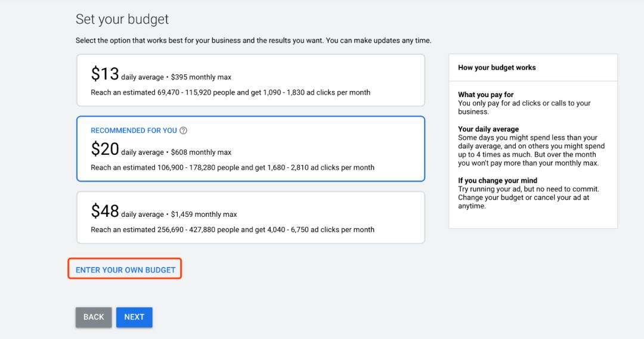
Task: Click the Your daily average heading
Action: click(x=488, y=129)
